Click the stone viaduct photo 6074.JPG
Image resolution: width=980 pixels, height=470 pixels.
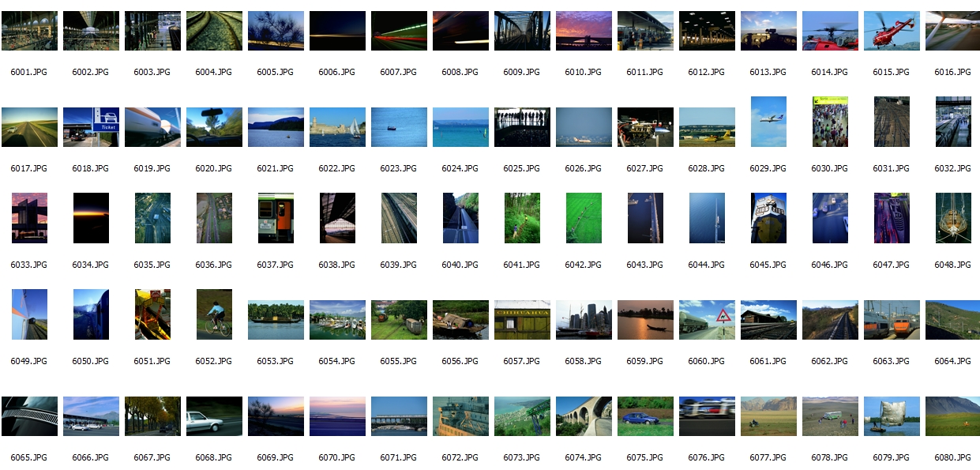pos(584,416)
